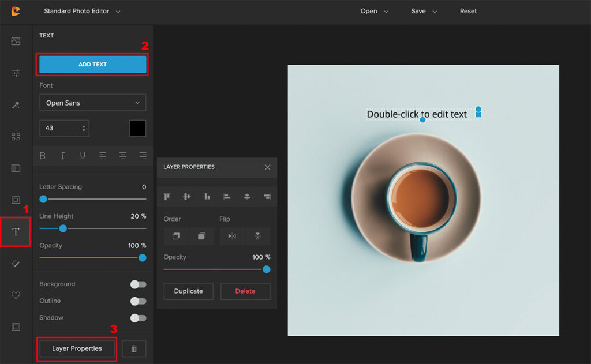The image size is (591, 364).
Task: Expand the Open Sans font dropdown
Action: click(x=93, y=103)
